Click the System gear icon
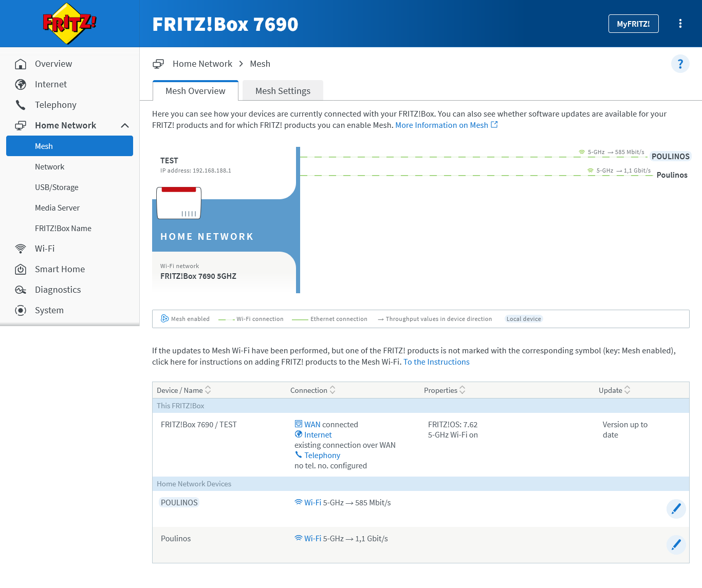The image size is (702, 588). coord(21,310)
